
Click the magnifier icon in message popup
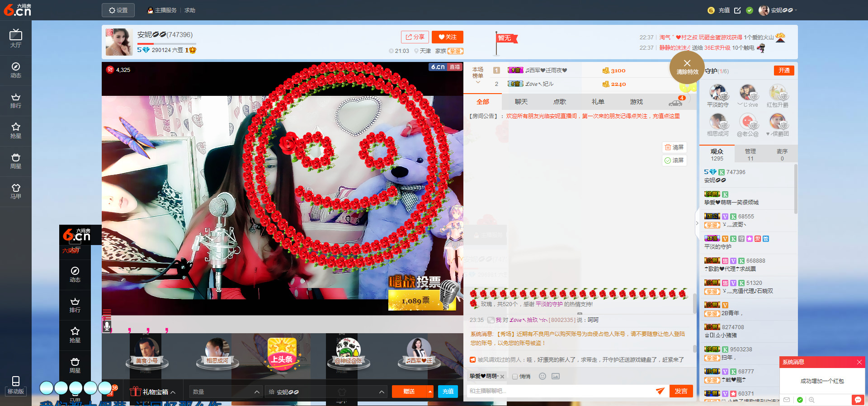(812, 400)
